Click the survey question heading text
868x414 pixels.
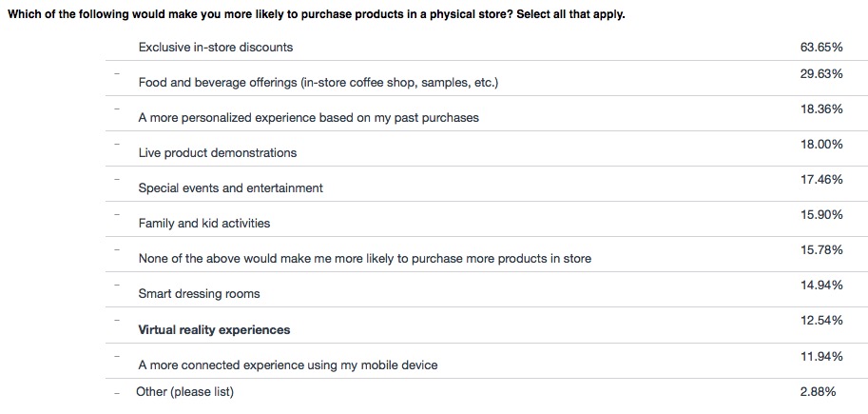tap(316, 14)
